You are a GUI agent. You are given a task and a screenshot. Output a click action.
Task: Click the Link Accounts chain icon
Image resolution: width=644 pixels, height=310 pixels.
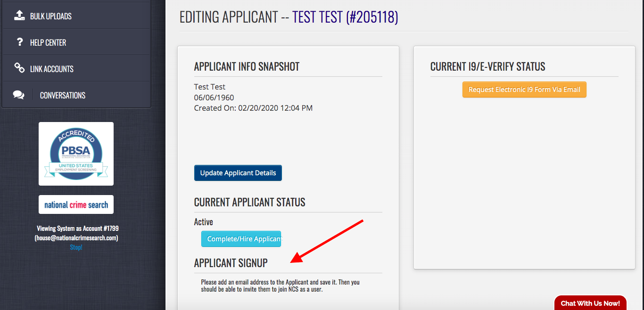coord(19,68)
